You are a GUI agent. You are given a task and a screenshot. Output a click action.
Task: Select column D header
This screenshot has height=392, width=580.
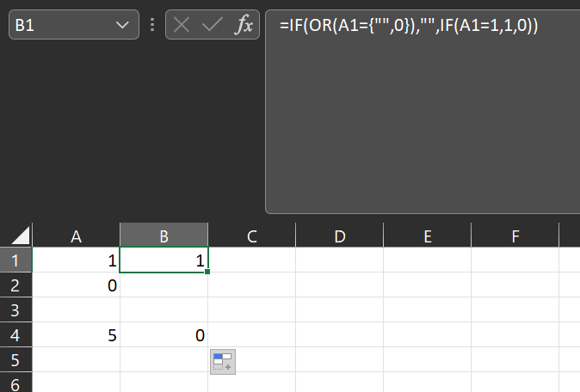click(x=340, y=236)
